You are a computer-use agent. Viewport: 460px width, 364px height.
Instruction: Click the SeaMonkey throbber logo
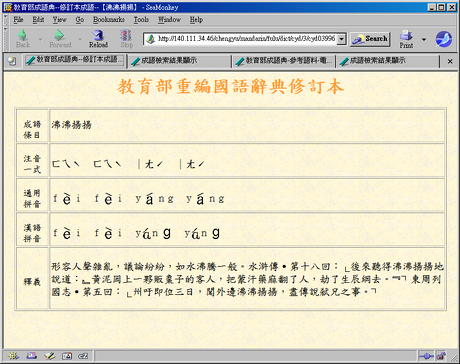(444, 39)
